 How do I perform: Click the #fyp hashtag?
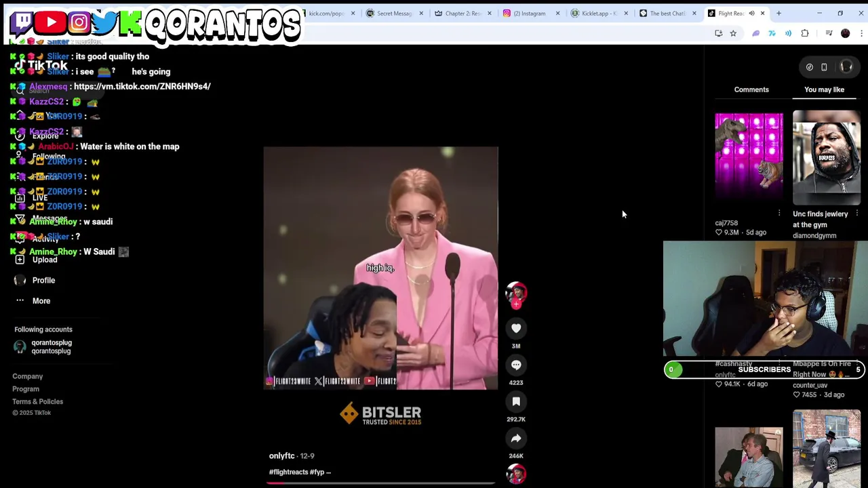coord(317,472)
